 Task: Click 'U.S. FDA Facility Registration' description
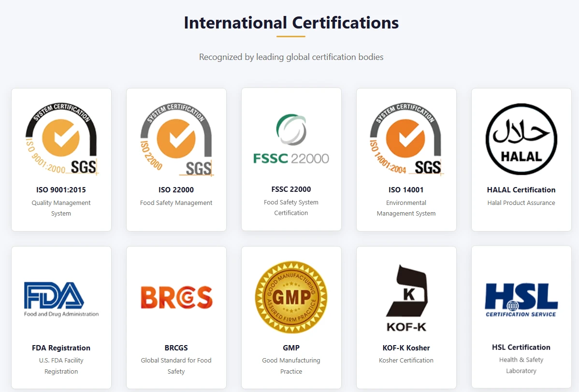point(61,366)
